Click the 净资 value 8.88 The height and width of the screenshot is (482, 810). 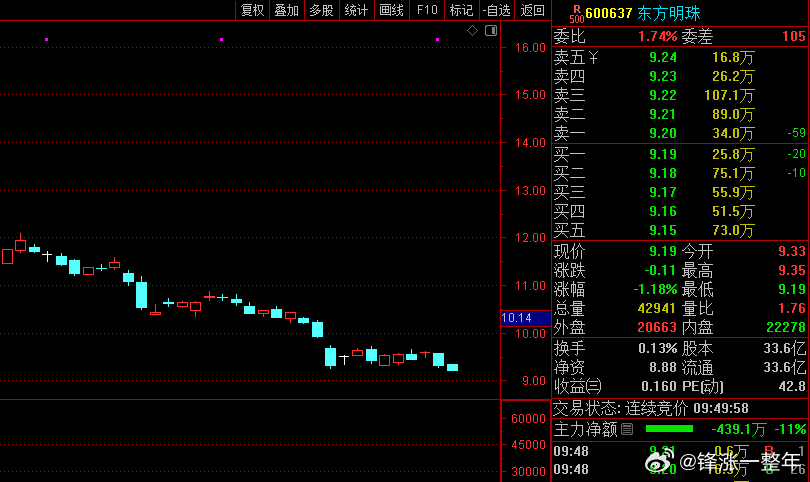click(x=662, y=368)
